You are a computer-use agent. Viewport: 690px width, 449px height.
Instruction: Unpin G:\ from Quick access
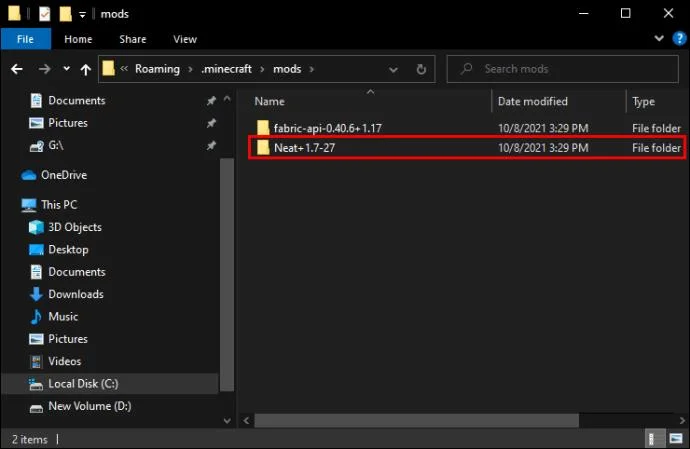click(212, 145)
